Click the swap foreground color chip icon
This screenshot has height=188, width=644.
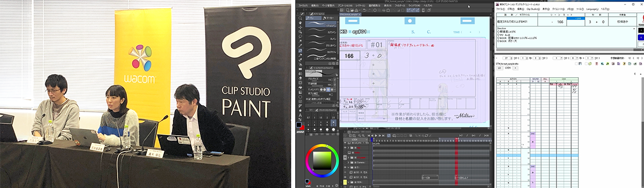click(x=304, y=123)
